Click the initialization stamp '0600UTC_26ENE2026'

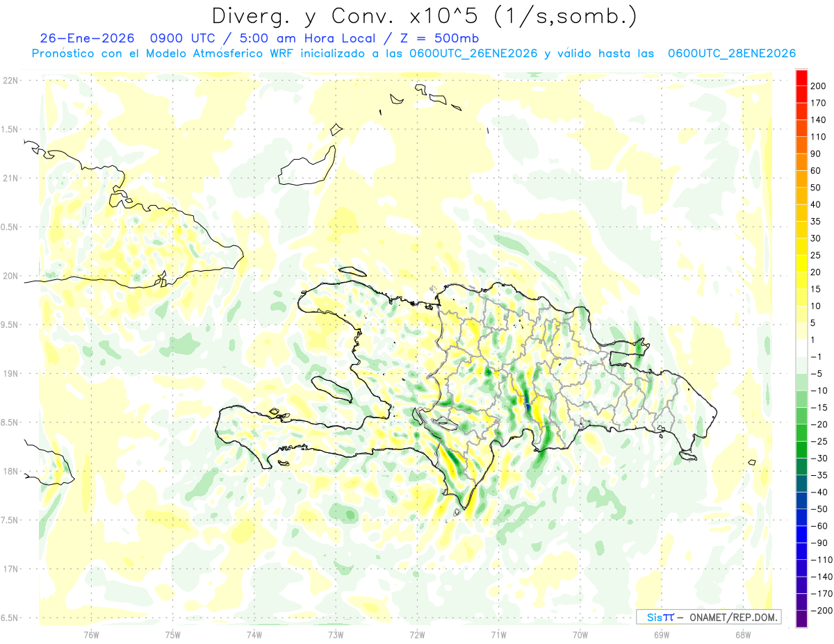473,53
